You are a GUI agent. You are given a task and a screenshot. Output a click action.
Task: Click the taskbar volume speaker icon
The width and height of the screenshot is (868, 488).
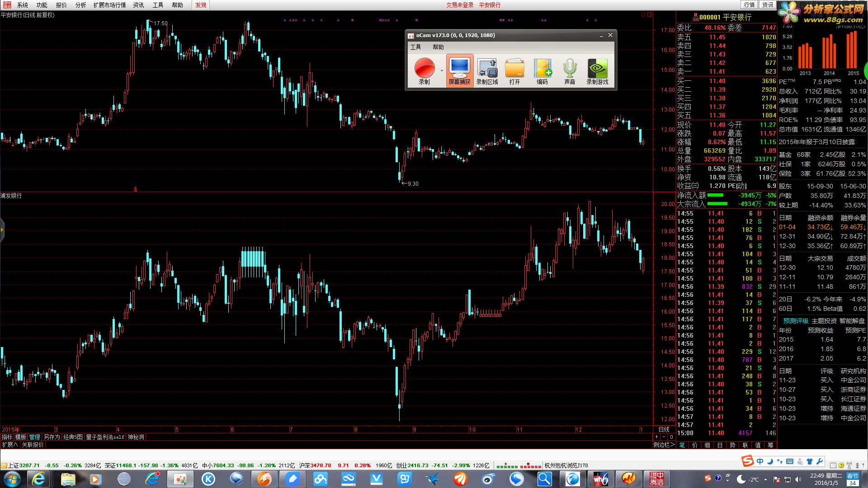[798, 479]
